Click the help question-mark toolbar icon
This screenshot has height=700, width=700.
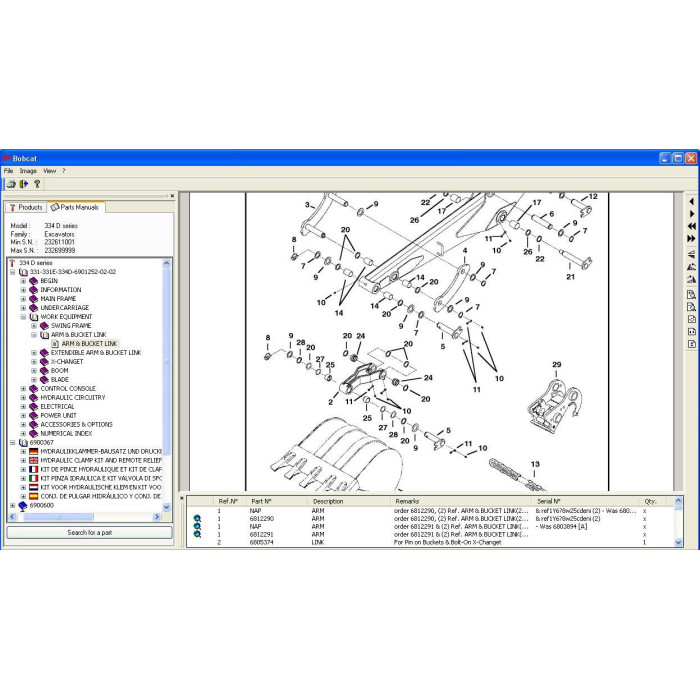(x=37, y=183)
